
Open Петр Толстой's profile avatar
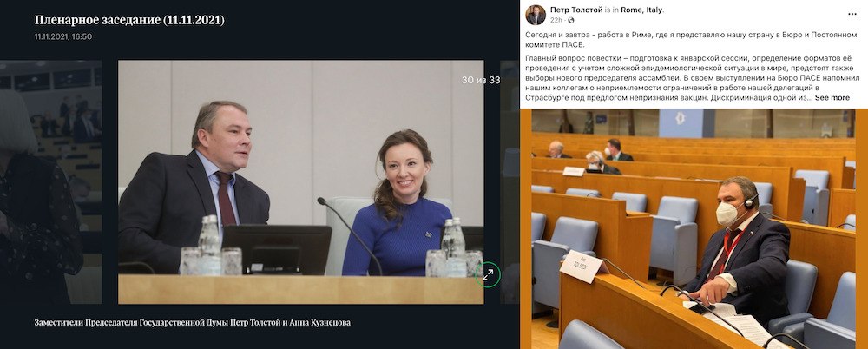click(x=536, y=15)
